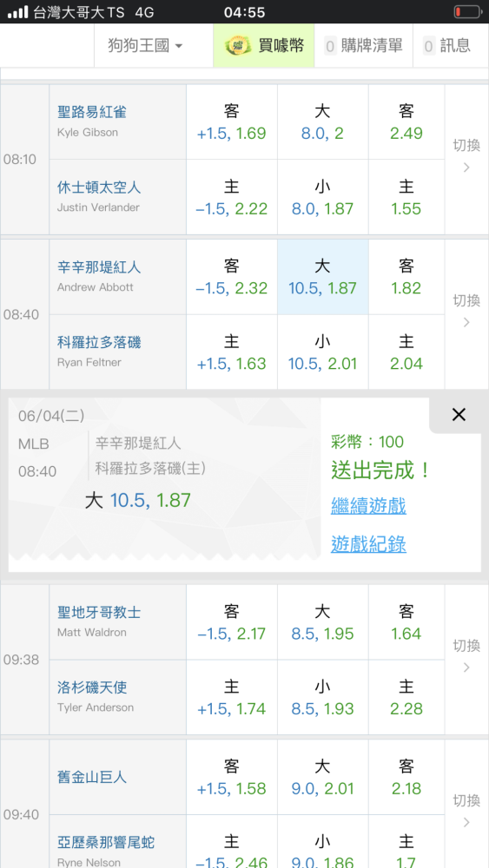Screen dimensions: 489x868
Task: Click the 0 badge next to 訊息
Action: point(429,46)
